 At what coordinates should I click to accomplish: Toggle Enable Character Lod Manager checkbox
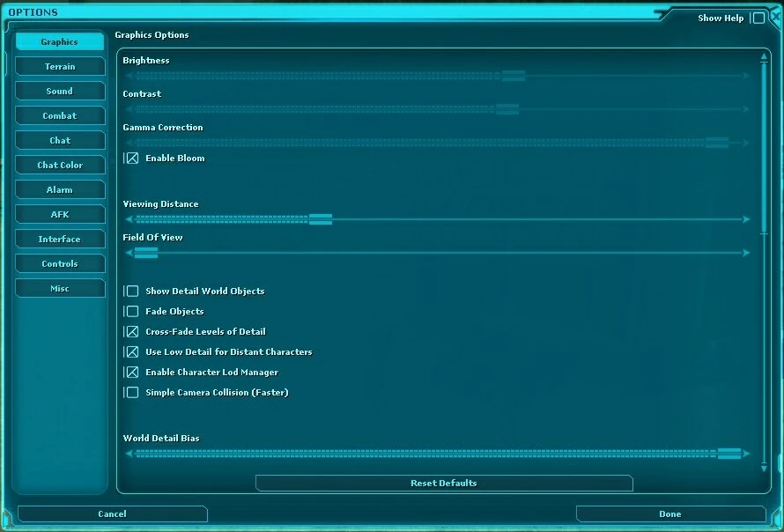(x=132, y=372)
